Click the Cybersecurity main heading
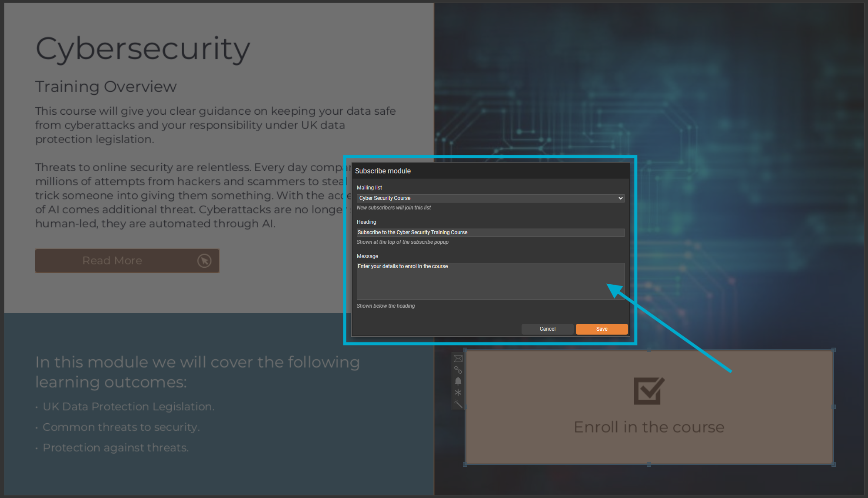The width and height of the screenshot is (868, 498). [143, 49]
